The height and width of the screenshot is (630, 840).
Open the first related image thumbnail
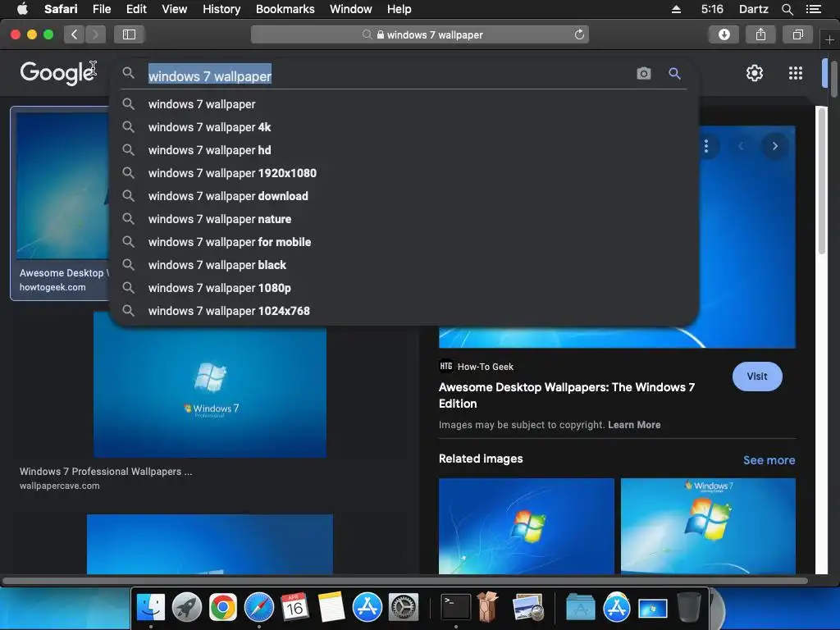(526, 526)
